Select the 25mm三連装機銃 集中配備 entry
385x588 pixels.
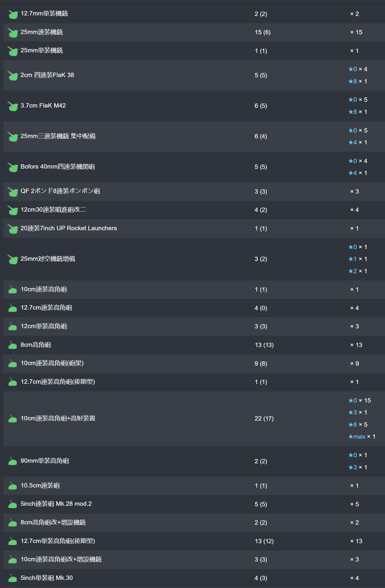[58, 136]
